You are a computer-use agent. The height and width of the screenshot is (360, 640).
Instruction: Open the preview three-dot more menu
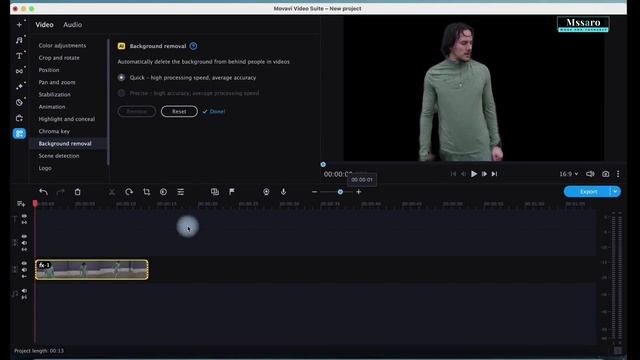(x=618, y=174)
